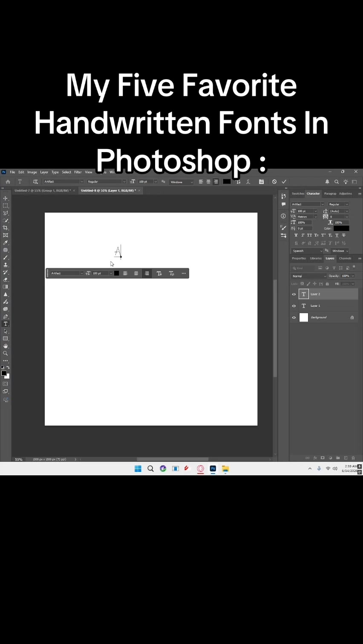Open more options in floating text bar
This screenshot has height=644, width=363.
point(184,273)
